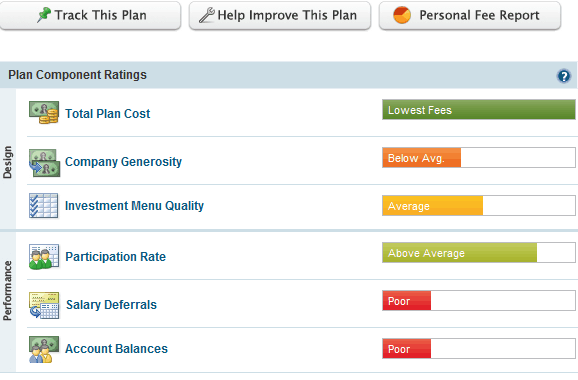578x380 pixels.
Task: Open the Participation Rate link
Action: [x=116, y=257]
